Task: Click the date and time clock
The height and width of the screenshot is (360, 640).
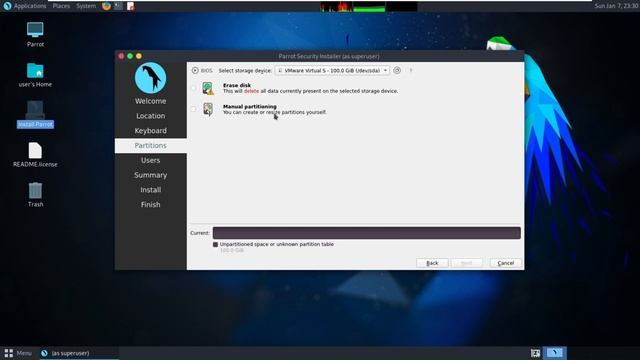Action: [616, 6]
